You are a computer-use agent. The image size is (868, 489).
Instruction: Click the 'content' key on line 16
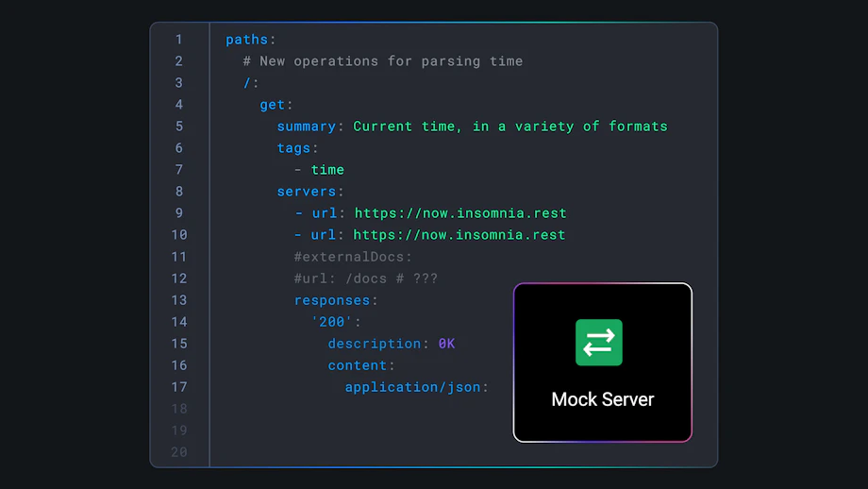[357, 365]
